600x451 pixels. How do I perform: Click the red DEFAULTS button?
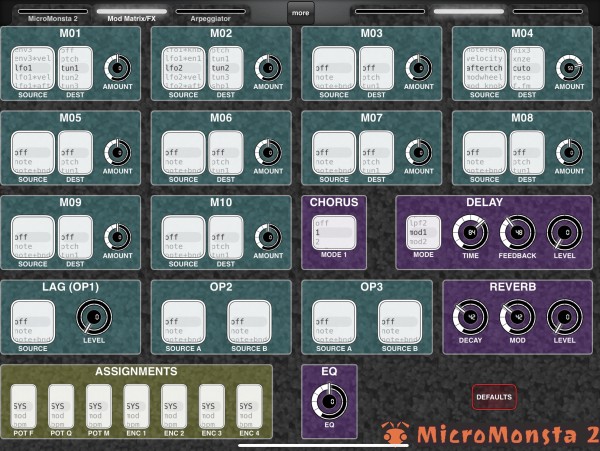pyautogui.click(x=494, y=397)
